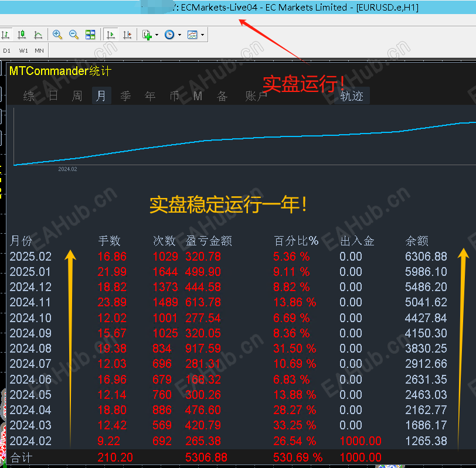Select the 2025.02 month row
476x468 pixels.
tap(229, 257)
